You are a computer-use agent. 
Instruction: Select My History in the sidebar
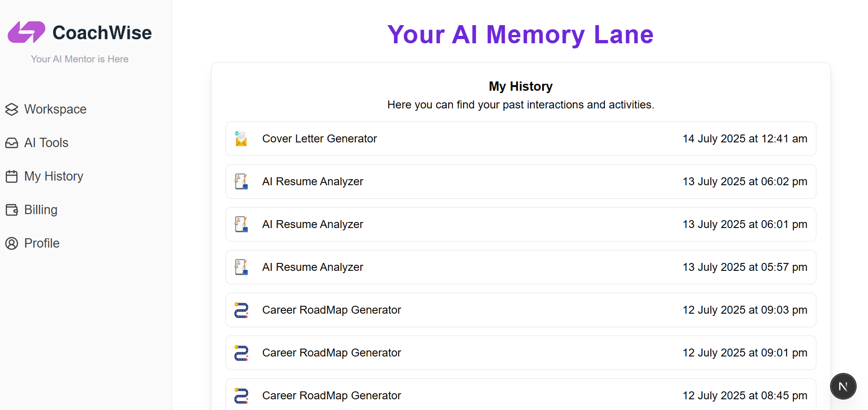click(x=53, y=176)
